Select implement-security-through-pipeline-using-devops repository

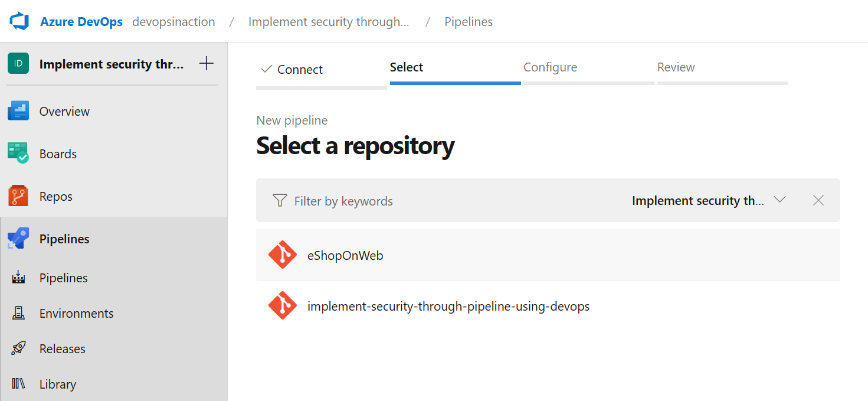click(548, 306)
